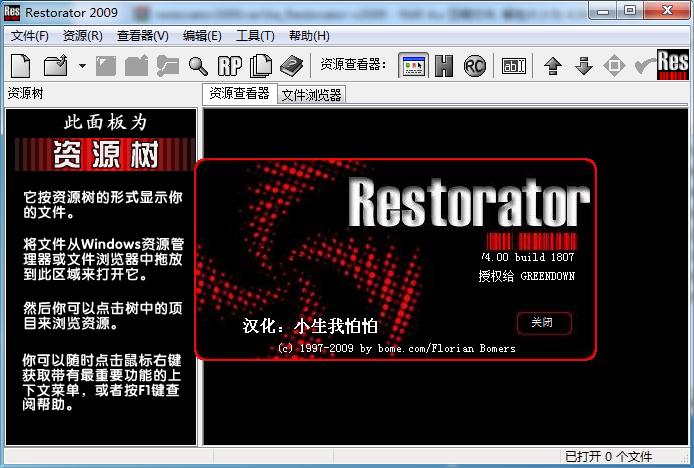Minimize the Restorator 2009 window
The image size is (694, 468).
click(x=603, y=12)
